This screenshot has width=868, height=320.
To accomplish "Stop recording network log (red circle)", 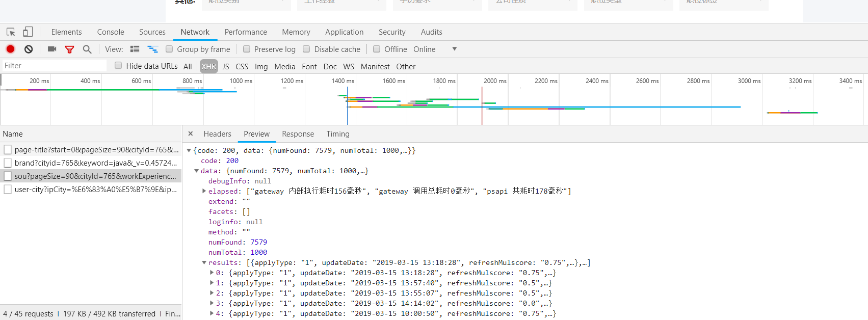I will coord(10,49).
